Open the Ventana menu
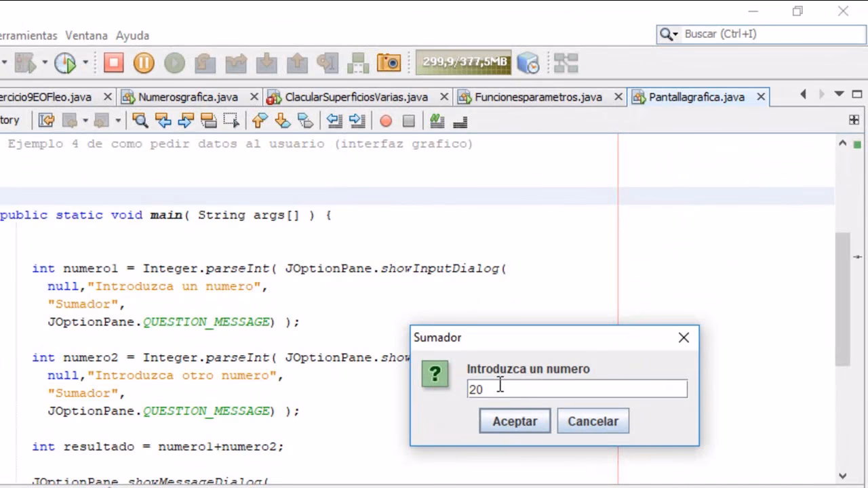Image resolution: width=868 pixels, height=488 pixels. (86, 35)
